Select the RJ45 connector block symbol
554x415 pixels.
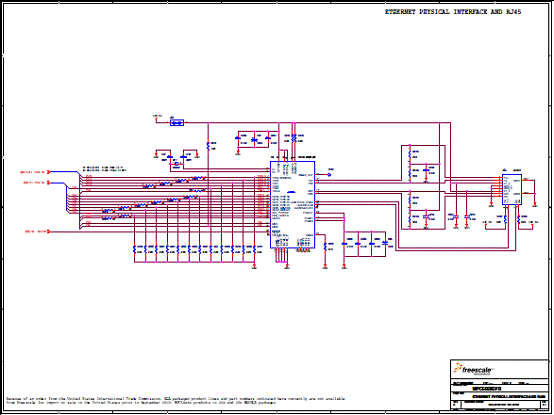coord(512,189)
